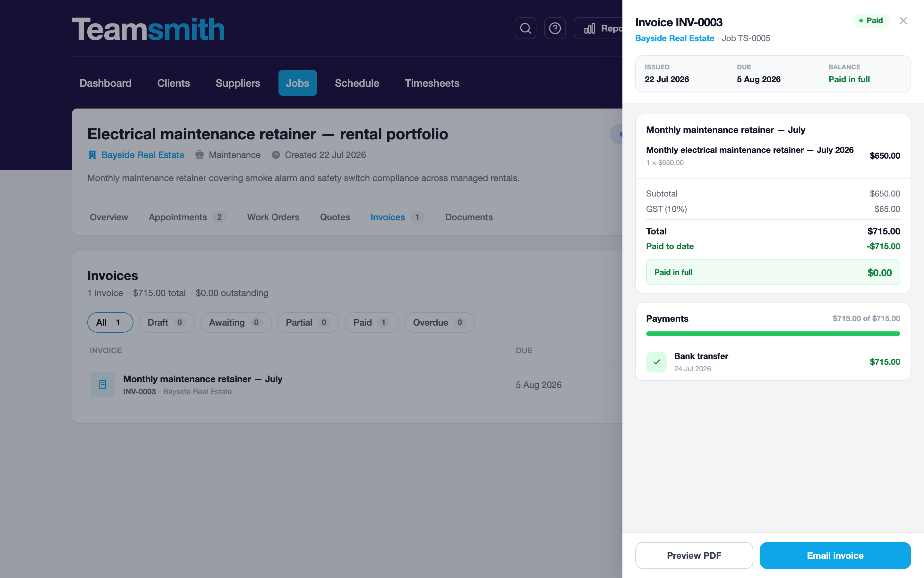Click the Paid to date label
Image resolution: width=924 pixels, height=578 pixels.
pos(670,246)
